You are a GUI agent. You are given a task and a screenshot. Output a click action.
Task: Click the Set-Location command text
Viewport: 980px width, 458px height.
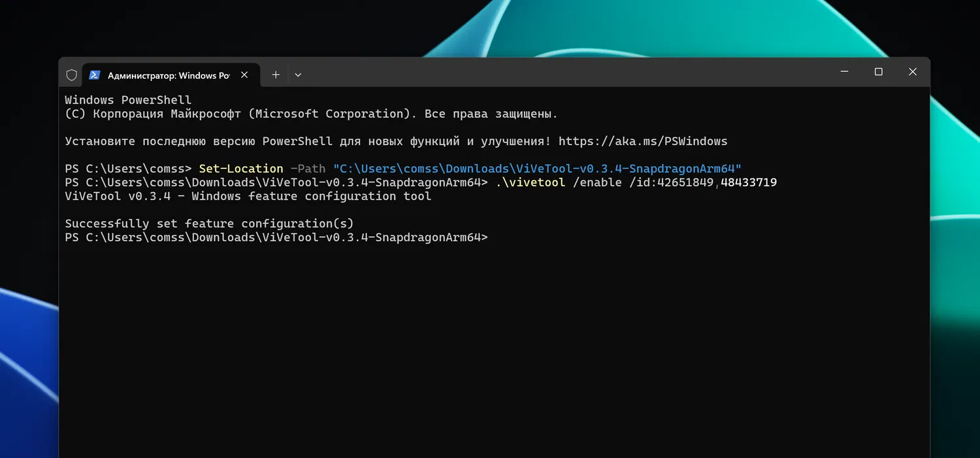(241, 169)
